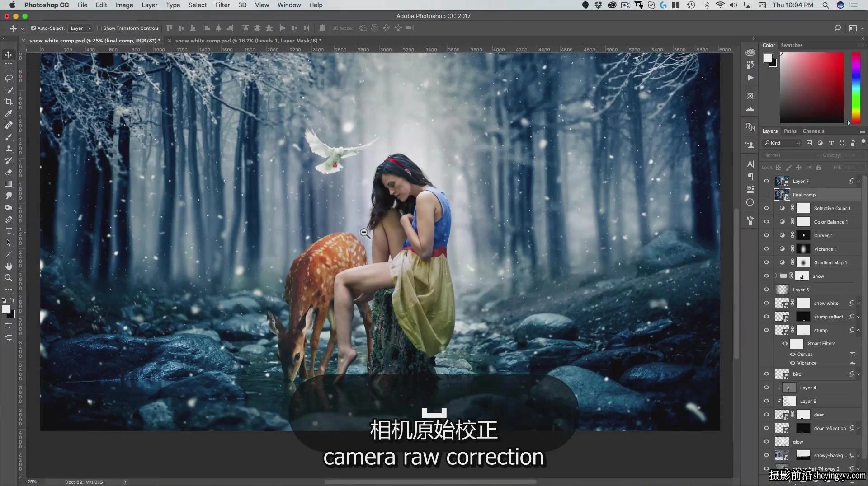
Task: Pick the Path Selection tool
Action: click(9, 243)
